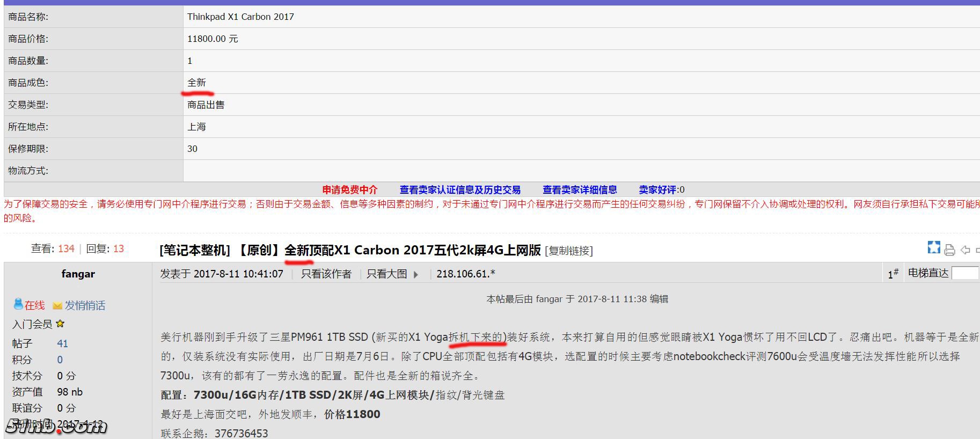Select trade type value 商品出售
This screenshot has width=980, height=439.
tap(206, 105)
